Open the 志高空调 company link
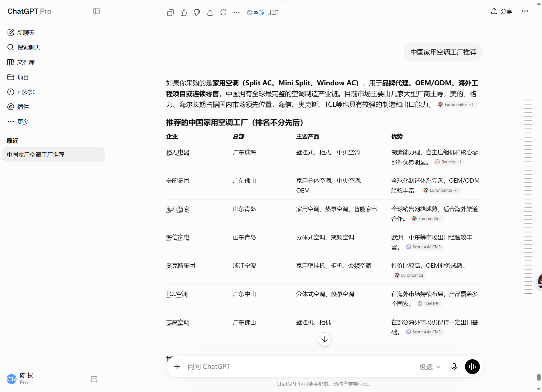The height and width of the screenshot is (392, 542). click(x=178, y=322)
